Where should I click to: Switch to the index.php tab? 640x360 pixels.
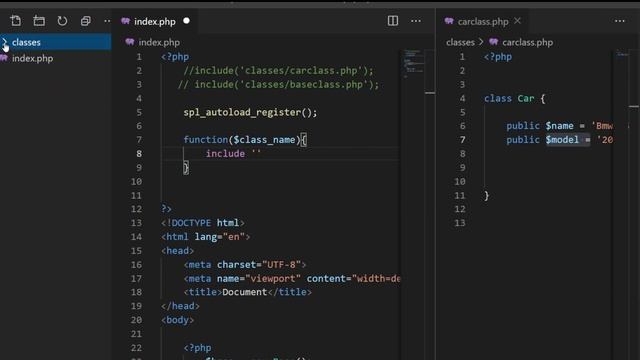(x=155, y=21)
